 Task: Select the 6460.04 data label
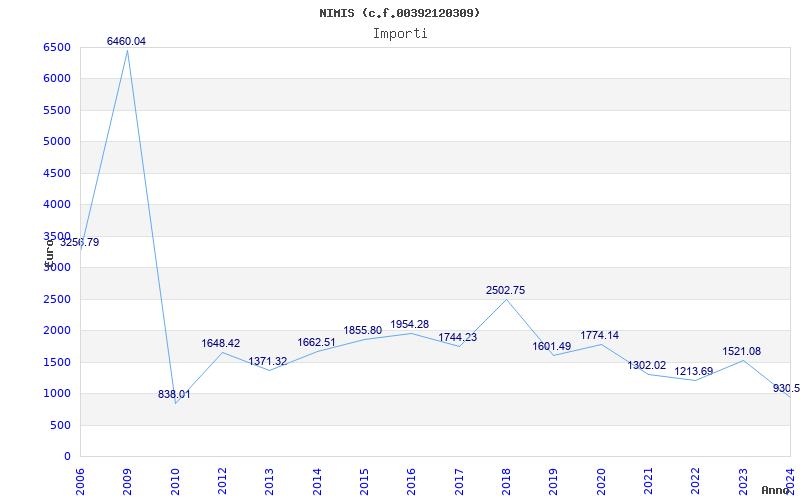[126, 41]
